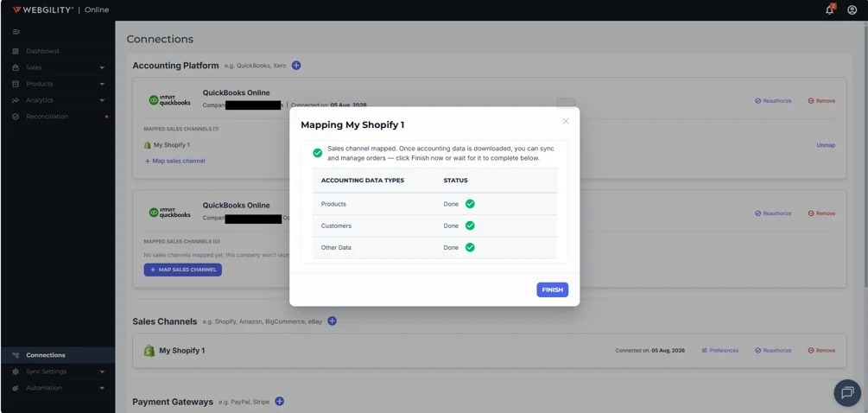Image resolution: width=868 pixels, height=413 pixels.
Task: Add a payment gateway with plus icon
Action: [280, 402]
